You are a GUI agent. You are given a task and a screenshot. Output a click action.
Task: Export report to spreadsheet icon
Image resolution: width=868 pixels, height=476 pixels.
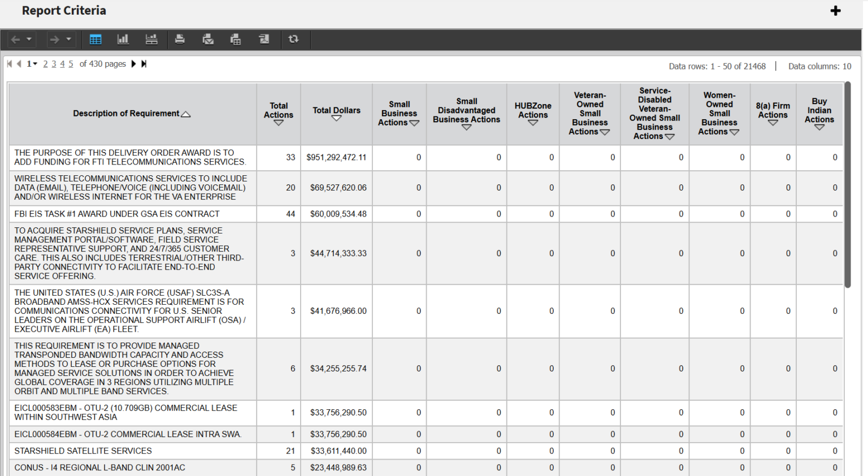click(x=236, y=39)
